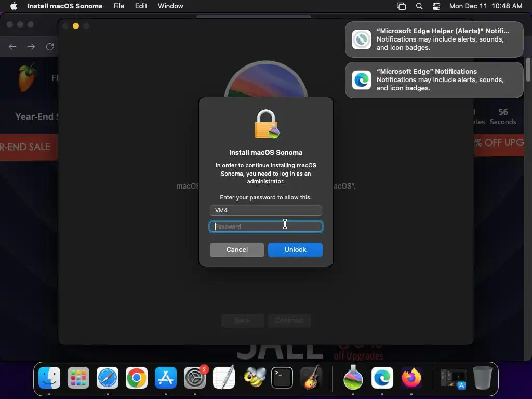Screen dimensions: 532x399
Task: Open the bee app icon in Dock
Action: [255, 378]
